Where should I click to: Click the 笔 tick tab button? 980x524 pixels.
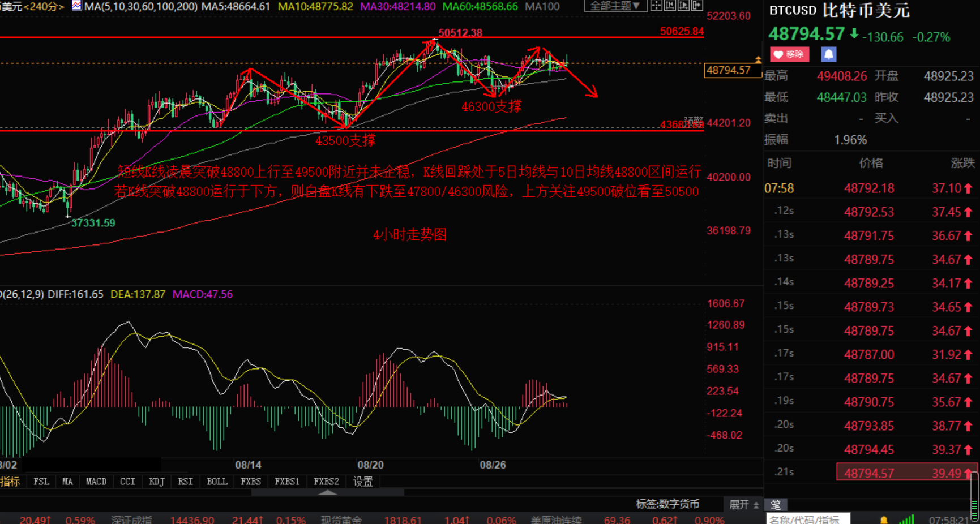pyautogui.click(x=776, y=504)
